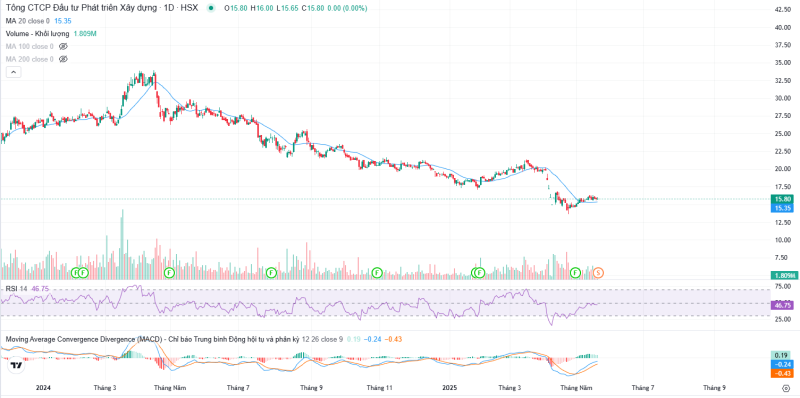Click the blue 15.35 MA tag on price axis

[x=782, y=208]
